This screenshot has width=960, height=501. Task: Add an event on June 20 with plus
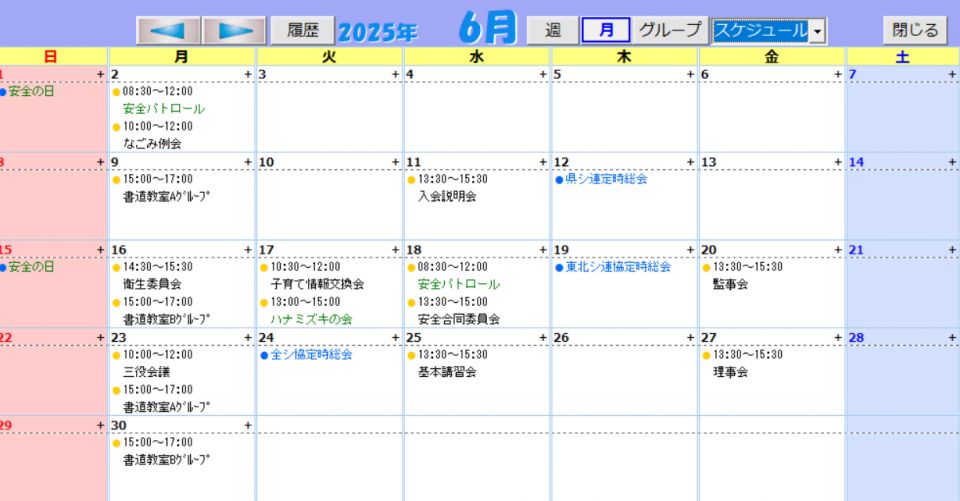tap(838, 250)
